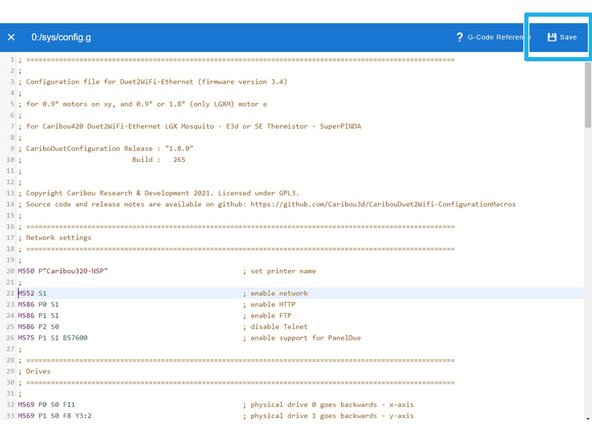This screenshot has height=444, width=592.
Task: Click the line M586 P1 S1
Action: tap(38, 316)
